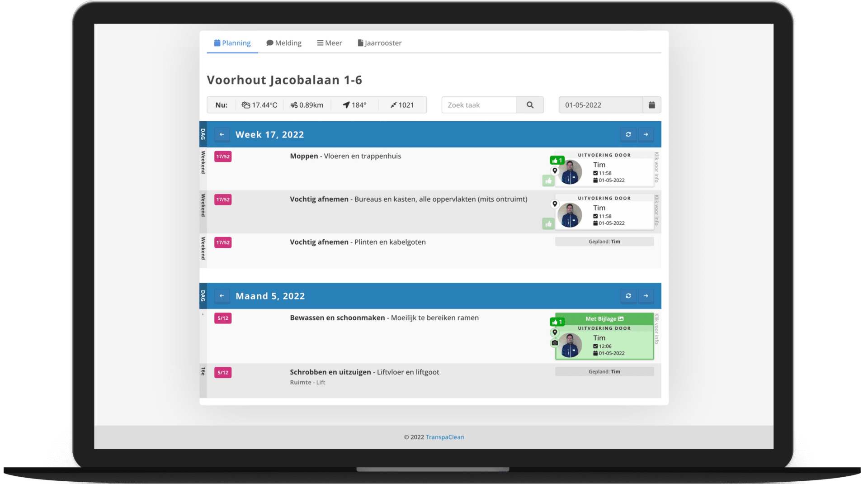Toggle the thumbs-up like on the Moppen task

click(548, 180)
